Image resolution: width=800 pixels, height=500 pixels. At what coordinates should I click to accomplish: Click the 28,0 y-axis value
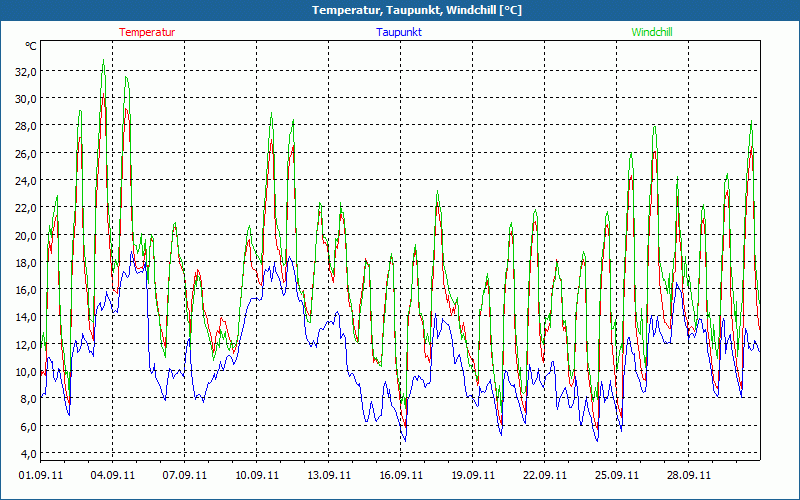coord(26,126)
